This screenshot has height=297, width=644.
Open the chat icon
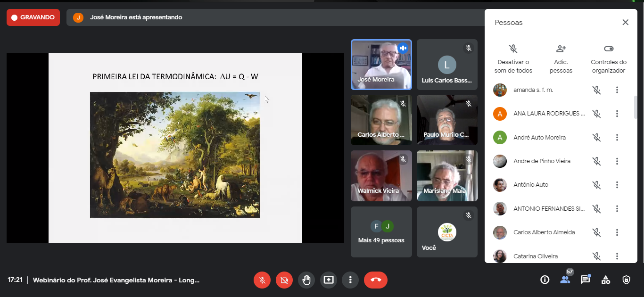586,280
